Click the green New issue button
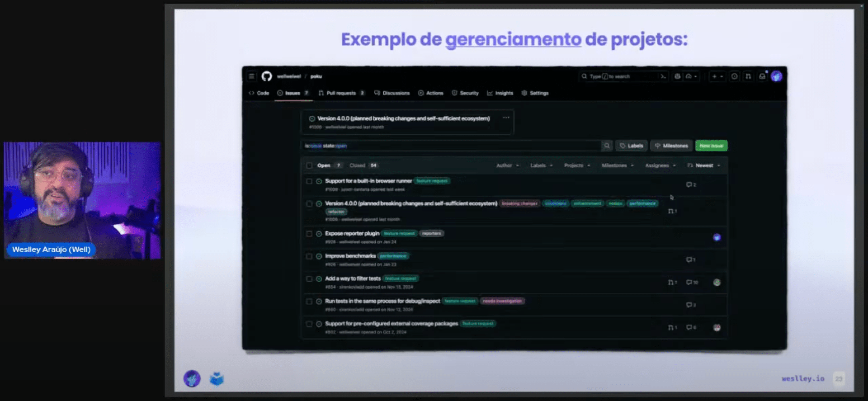 [711, 146]
